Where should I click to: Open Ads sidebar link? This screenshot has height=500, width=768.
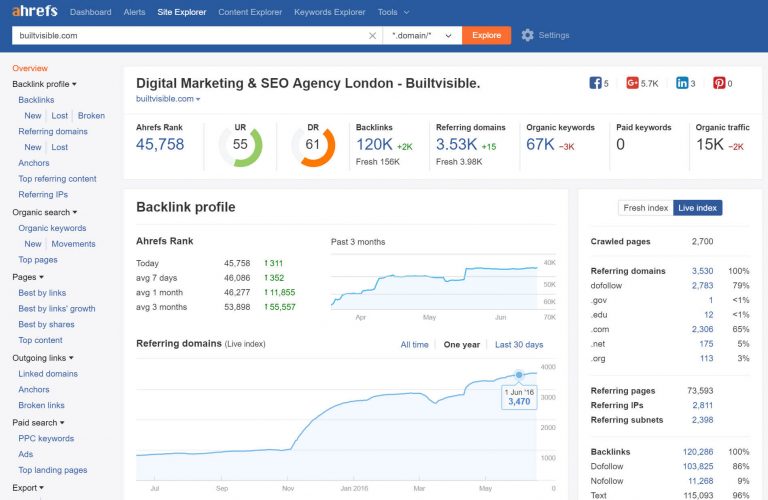(x=25, y=454)
